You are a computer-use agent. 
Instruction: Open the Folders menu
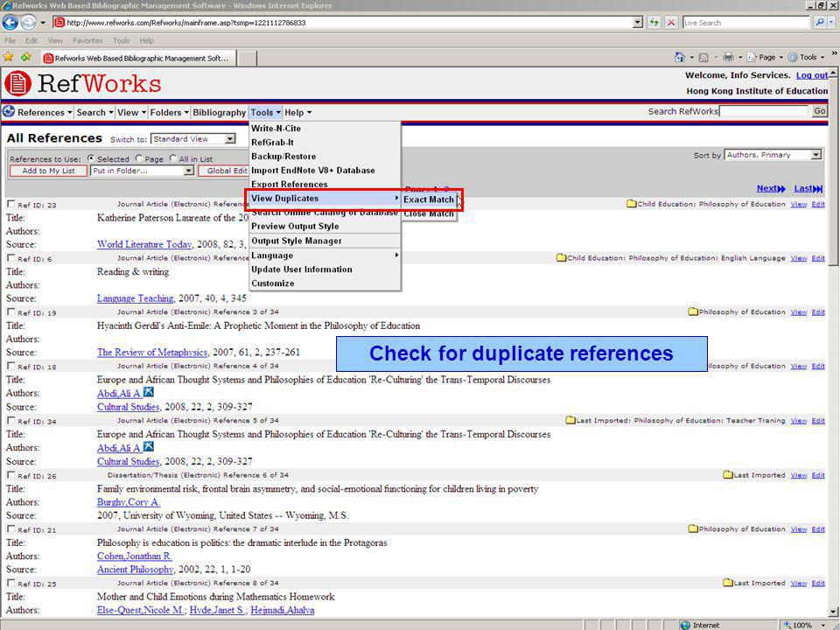click(x=169, y=113)
